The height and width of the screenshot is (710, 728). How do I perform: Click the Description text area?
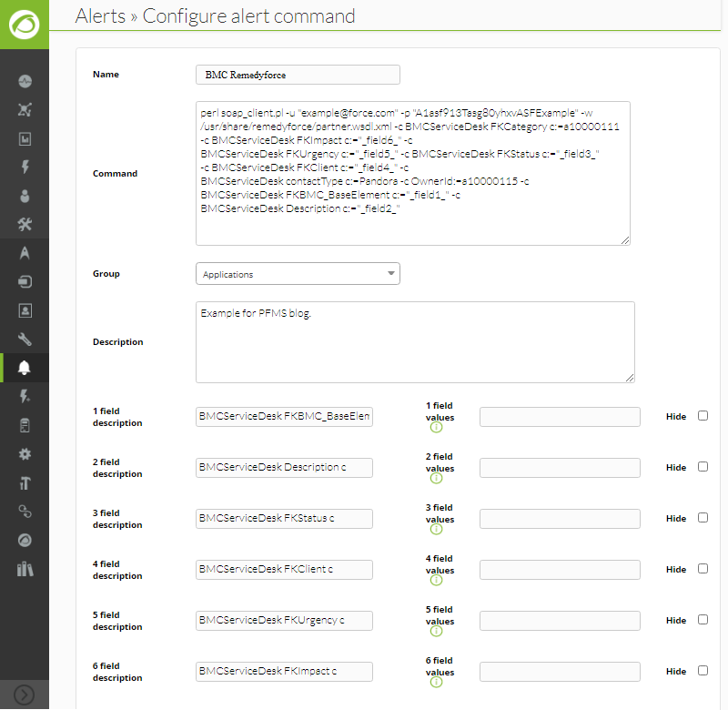(415, 342)
